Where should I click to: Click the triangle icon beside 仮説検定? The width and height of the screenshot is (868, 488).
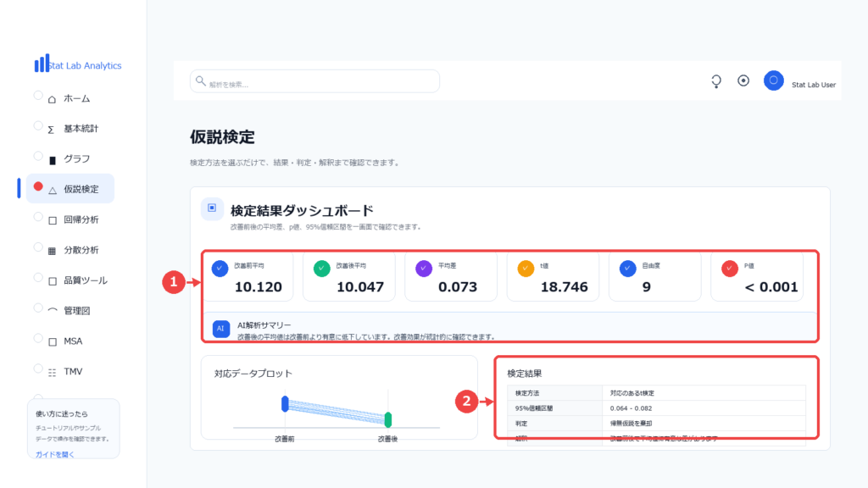[53, 191]
